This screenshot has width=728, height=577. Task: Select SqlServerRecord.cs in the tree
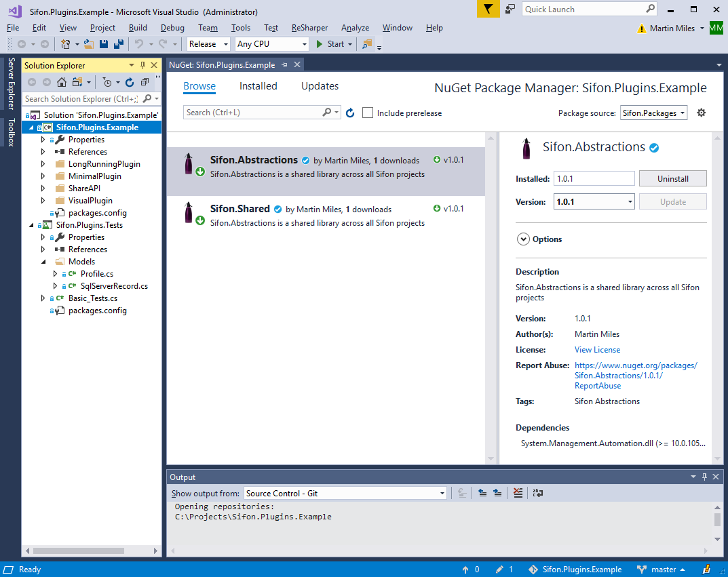(x=114, y=286)
